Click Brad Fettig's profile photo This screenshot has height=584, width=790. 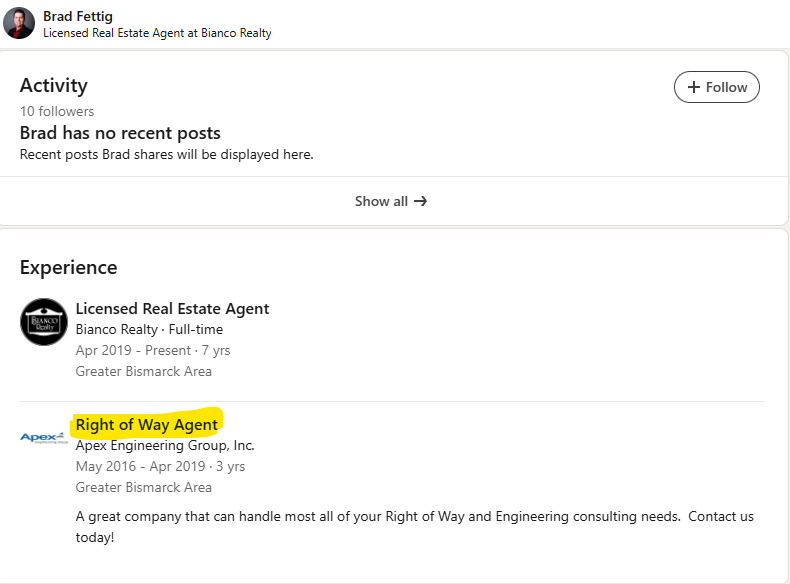[19, 23]
